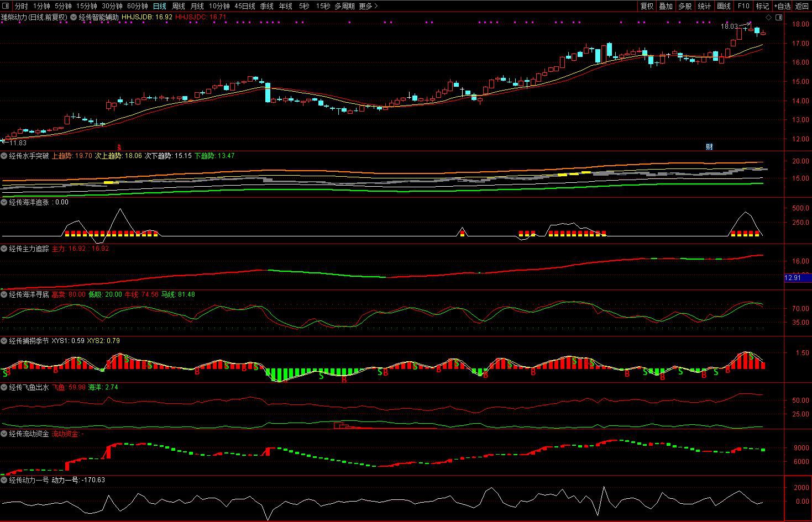This screenshot has height=522, width=812.
Task: Click the 返回 back button
Action: tap(802, 6)
